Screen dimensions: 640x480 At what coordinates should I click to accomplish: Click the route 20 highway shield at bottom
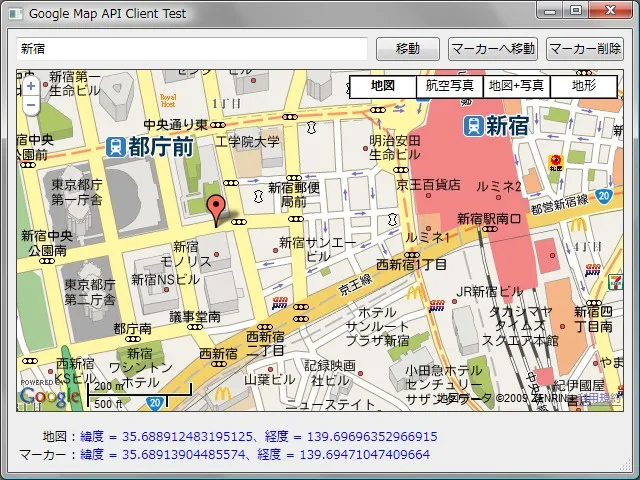pyautogui.click(x=155, y=403)
